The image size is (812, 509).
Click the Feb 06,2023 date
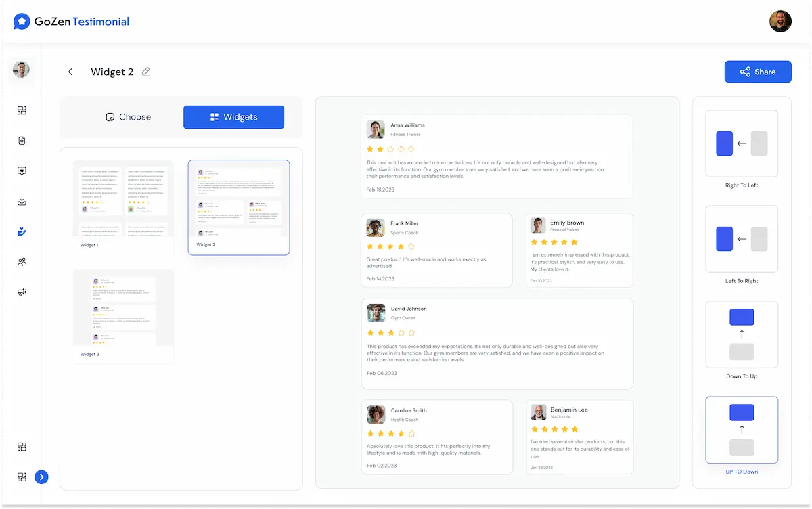(382, 373)
